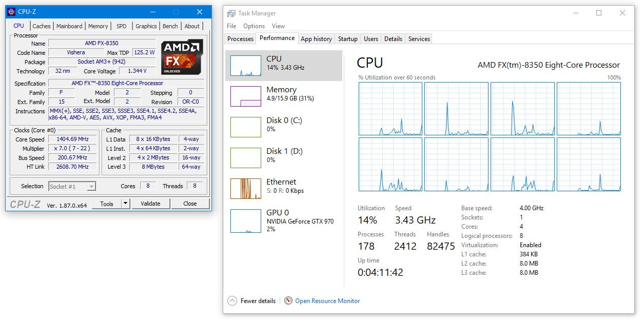
Task: Switch to the SPD tab
Action: pos(122,26)
